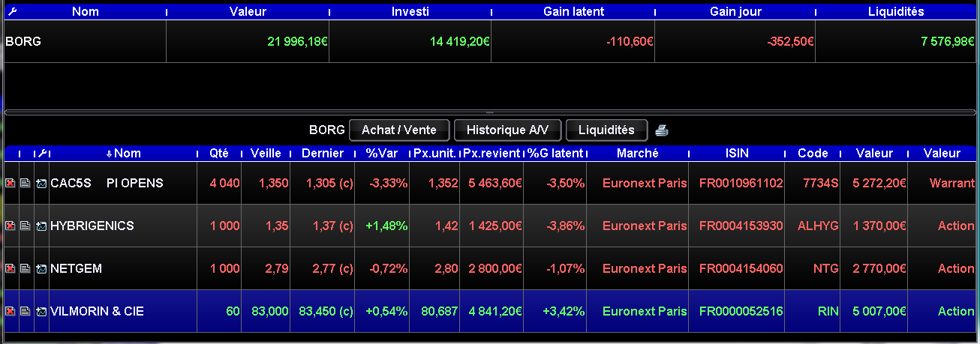The height and width of the screenshot is (344, 980).
Task: Click ISIN FR0004153930
Action: pyautogui.click(x=741, y=226)
